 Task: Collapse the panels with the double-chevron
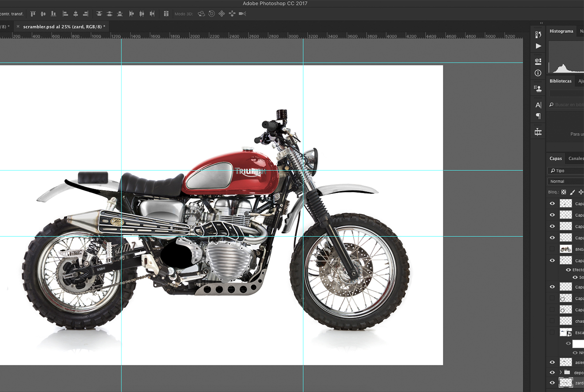pos(541,23)
